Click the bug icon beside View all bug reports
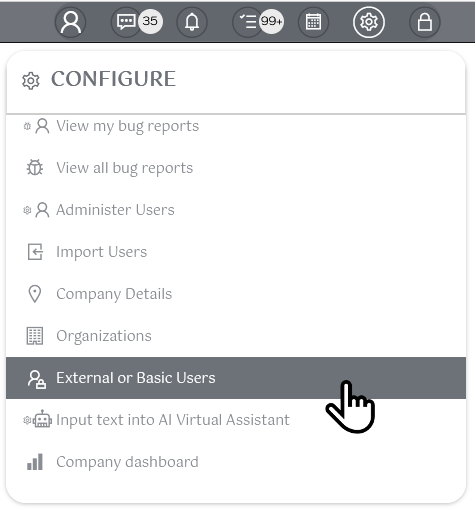Screen dimensions: 475x514 coord(35,168)
